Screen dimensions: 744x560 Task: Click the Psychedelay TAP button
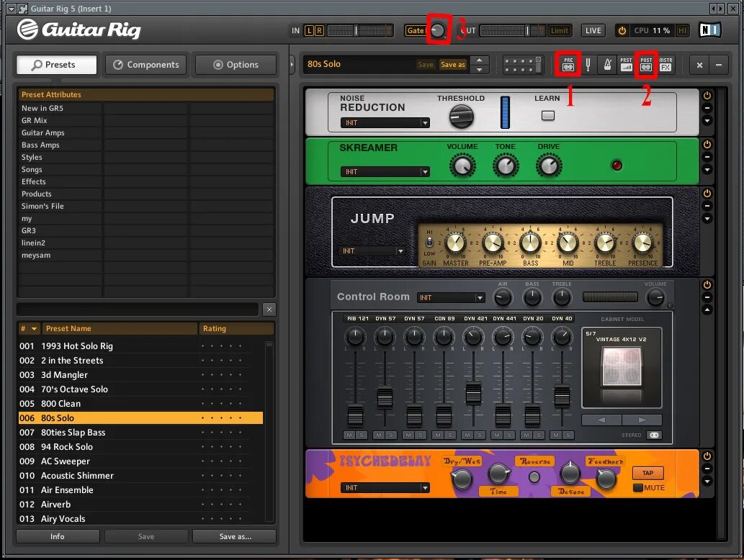(647, 473)
